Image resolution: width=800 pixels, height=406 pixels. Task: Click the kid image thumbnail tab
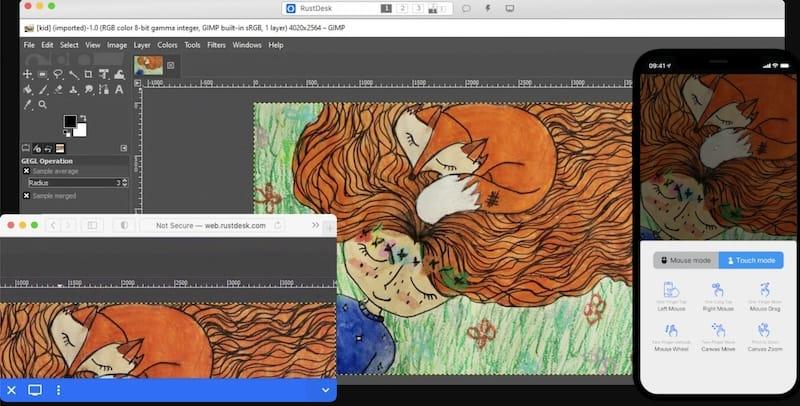148,65
